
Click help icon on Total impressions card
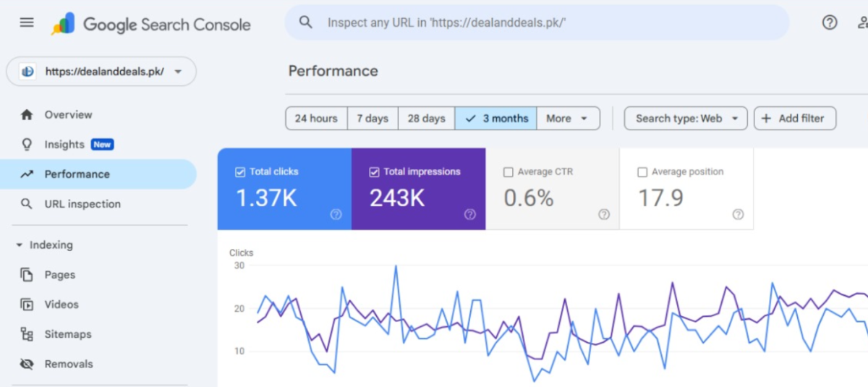coord(470,214)
